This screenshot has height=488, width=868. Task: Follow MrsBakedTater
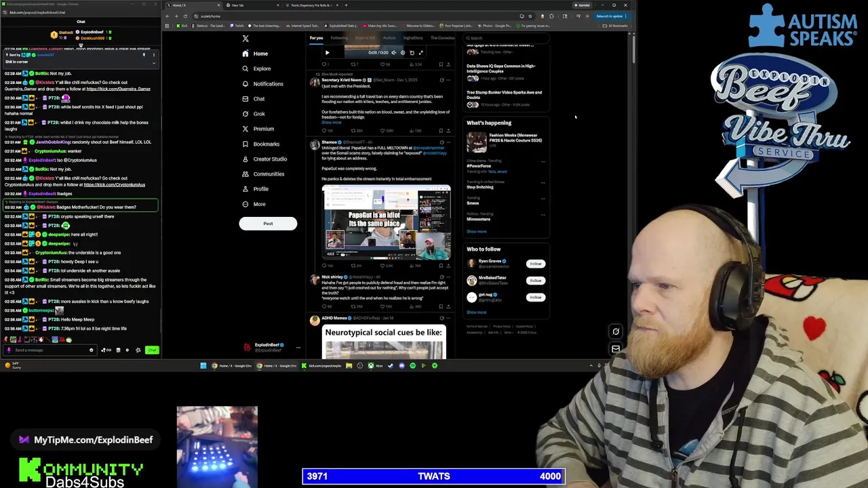536,281
